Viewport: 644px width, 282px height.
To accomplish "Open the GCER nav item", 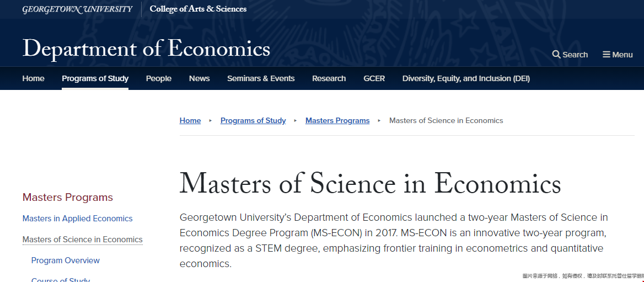I will point(374,78).
